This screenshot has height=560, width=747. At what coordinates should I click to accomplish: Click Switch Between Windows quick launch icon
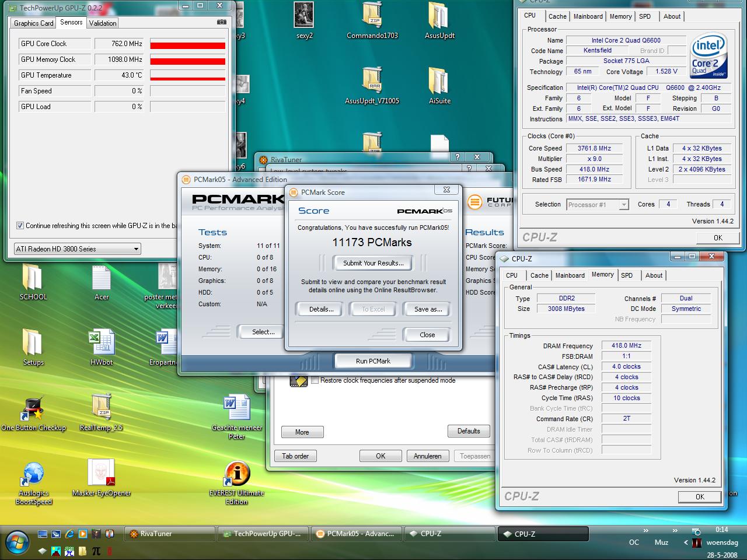[56, 534]
